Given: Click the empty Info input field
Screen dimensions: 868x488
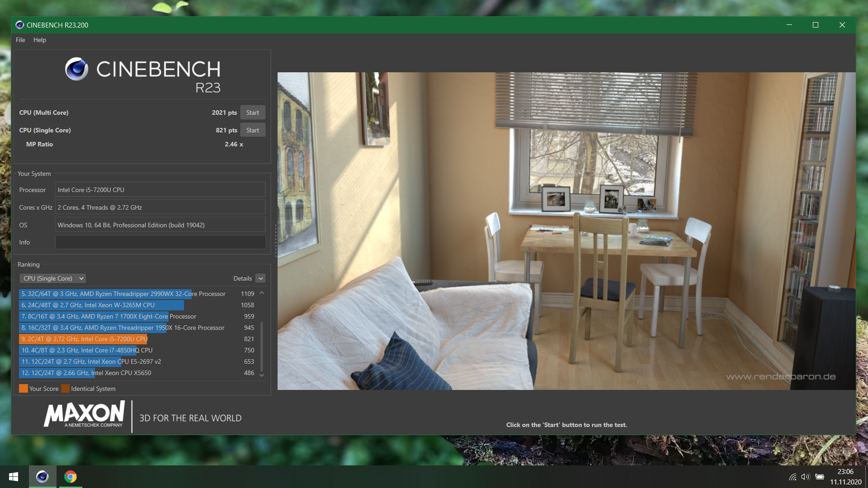Looking at the screenshot, I should click(160, 242).
